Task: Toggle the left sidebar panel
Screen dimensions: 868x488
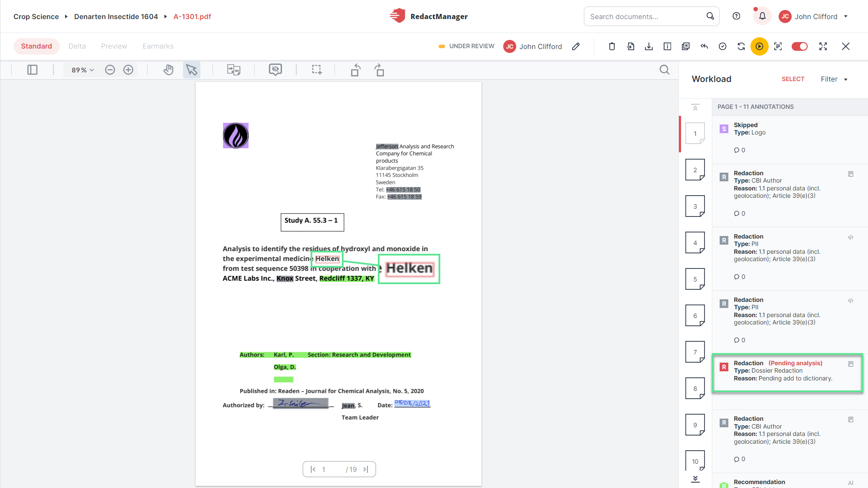Action: coord(33,70)
